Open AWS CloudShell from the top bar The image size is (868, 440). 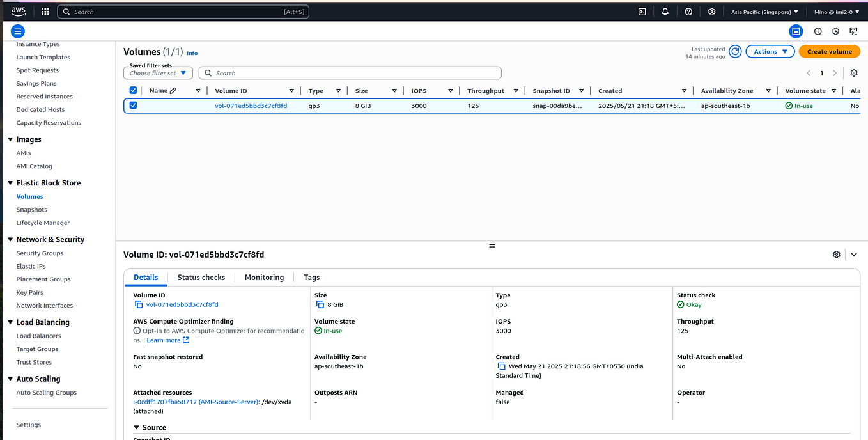pyautogui.click(x=642, y=11)
